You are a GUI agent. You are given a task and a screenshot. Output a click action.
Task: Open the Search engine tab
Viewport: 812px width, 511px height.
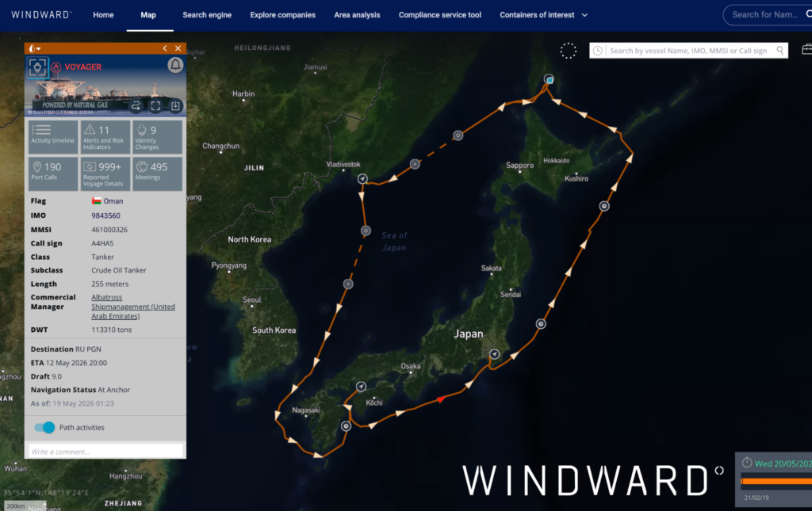tap(207, 15)
